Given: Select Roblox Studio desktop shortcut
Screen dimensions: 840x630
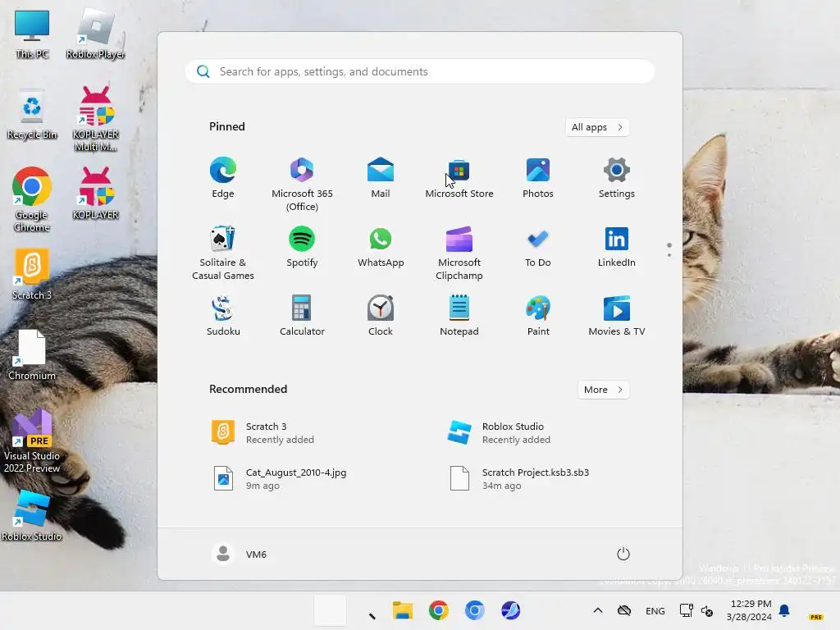Looking at the screenshot, I should pyautogui.click(x=32, y=515).
